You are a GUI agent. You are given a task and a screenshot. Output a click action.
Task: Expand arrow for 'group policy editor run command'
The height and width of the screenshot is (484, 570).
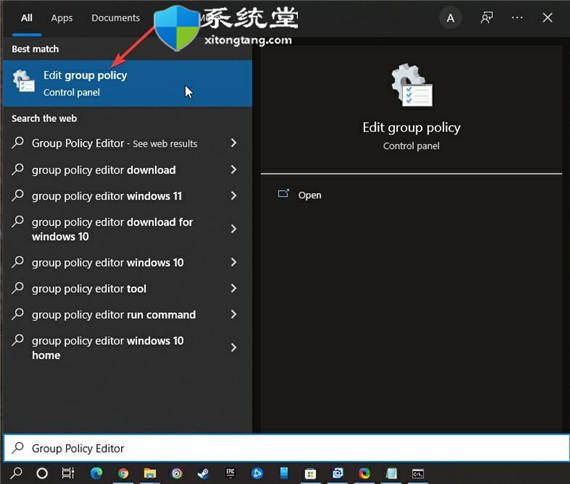click(x=234, y=314)
